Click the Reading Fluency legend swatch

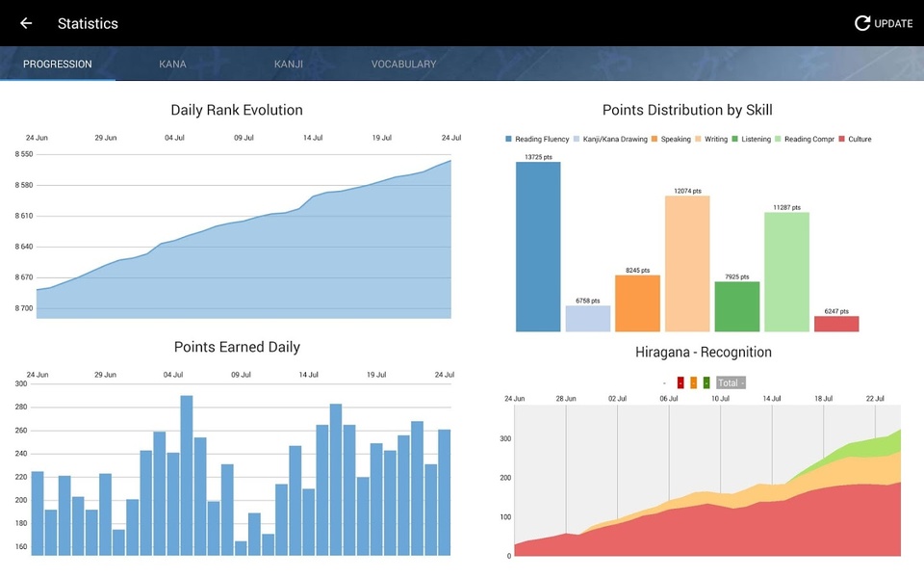coord(508,139)
